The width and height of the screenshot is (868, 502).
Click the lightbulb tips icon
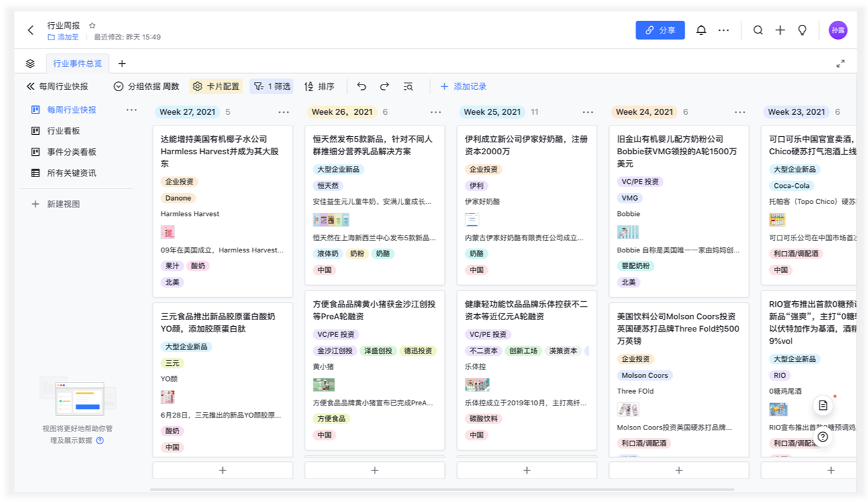pos(802,30)
